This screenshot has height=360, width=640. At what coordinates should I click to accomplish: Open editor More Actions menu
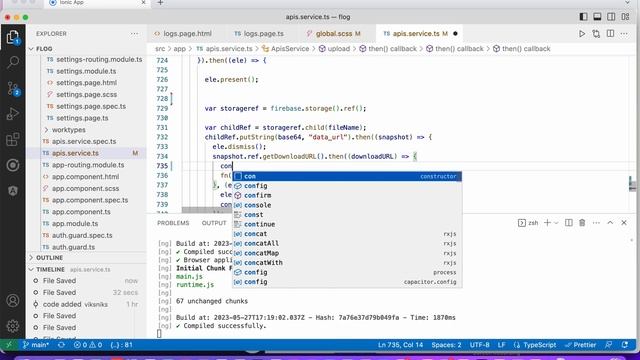pyautogui.click(x=624, y=34)
